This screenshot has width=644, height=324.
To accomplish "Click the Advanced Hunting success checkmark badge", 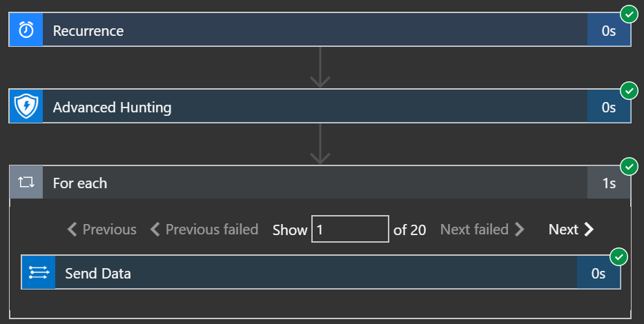I will click(x=629, y=90).
